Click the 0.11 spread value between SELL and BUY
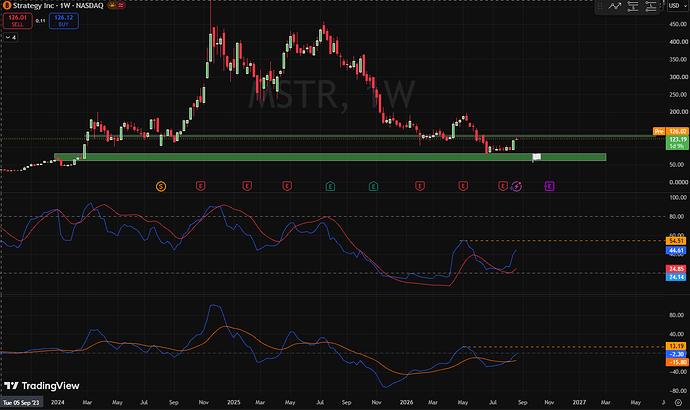Image resolution: width=690 pixels, height=410 pixels. (40, 21)
